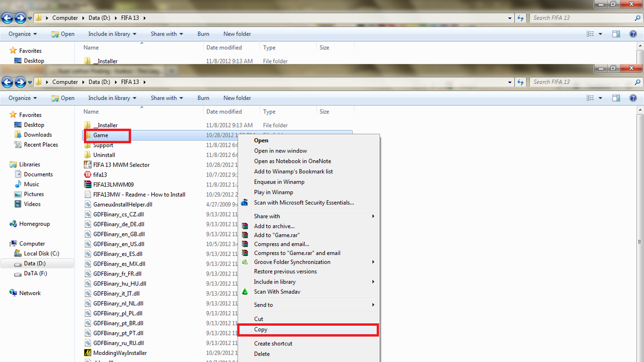Choose WinRAR Add to archive... entry
Image resolution: width=644 pixels, height=362 pixels.
coord(308,226)
